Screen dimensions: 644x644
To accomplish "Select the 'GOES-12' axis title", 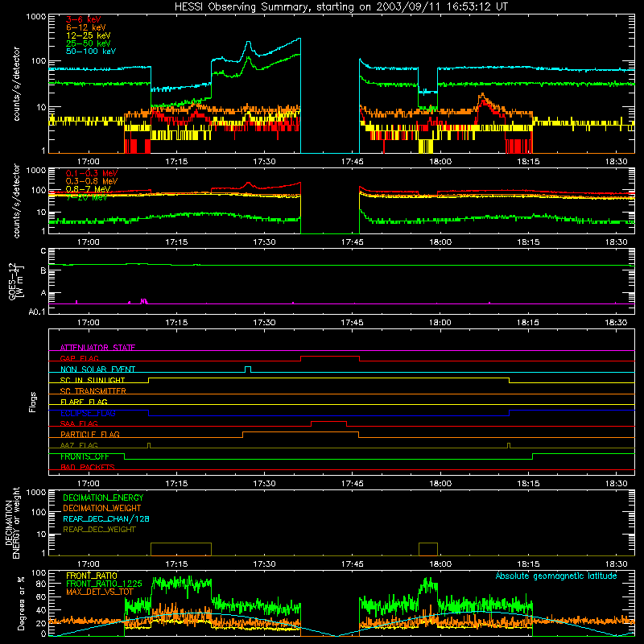I will (12, 281).
